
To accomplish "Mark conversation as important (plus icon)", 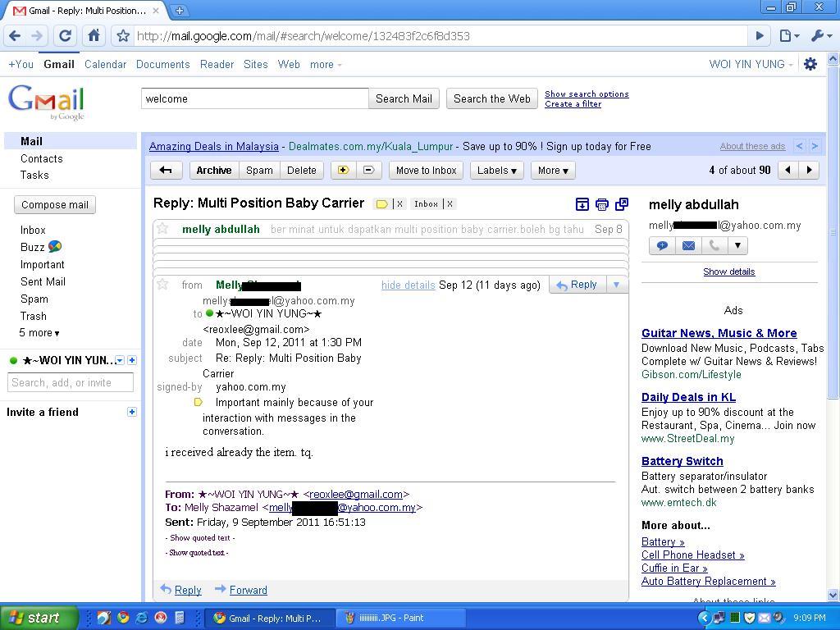I will click(x=344, y=171).
